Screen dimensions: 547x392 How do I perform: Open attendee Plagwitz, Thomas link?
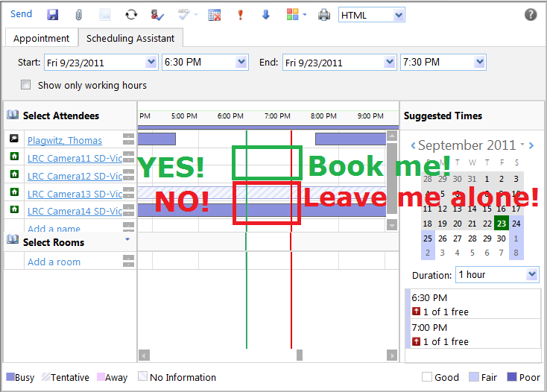coord(64,140)
